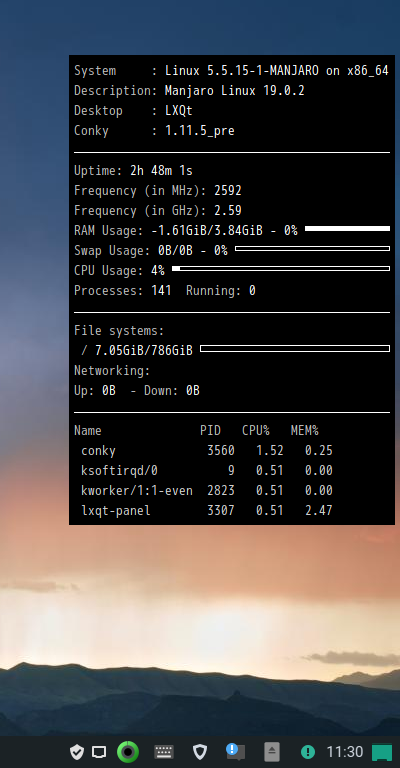The width and height of the screenshot is (400, 768).
Task: Click the Uptime value '2h 48m 1s'
Action: (x=162, y=171)
